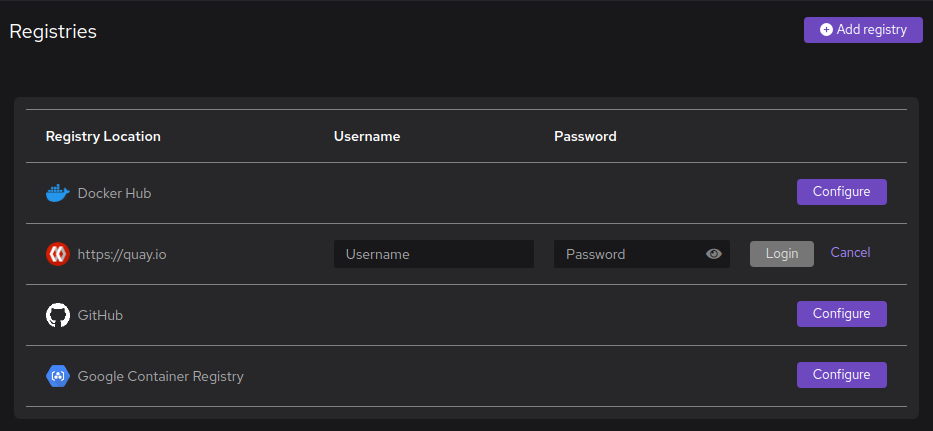Screen dimensions: 933x431
Task: Click the Registry Location column header
Action: coord(103,136)
